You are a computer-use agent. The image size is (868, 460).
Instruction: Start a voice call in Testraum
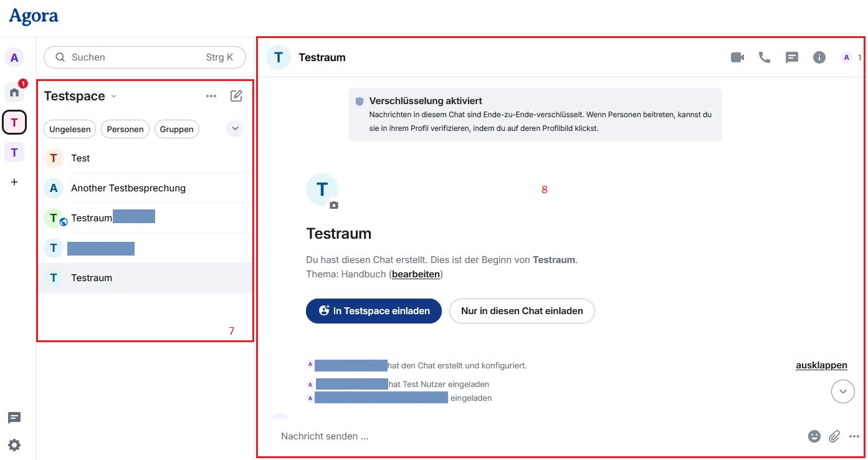pyautogui.click(x=765, y=57)
